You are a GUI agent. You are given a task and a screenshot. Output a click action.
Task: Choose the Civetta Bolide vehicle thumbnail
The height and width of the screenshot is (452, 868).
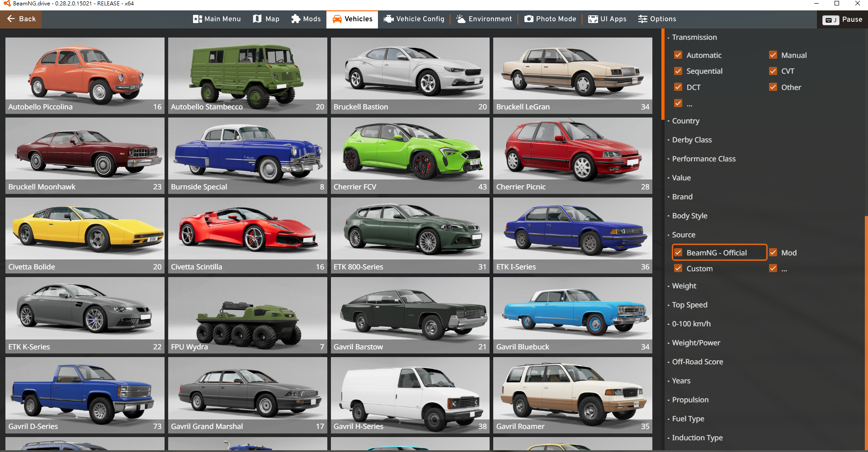tap(85, 235)
